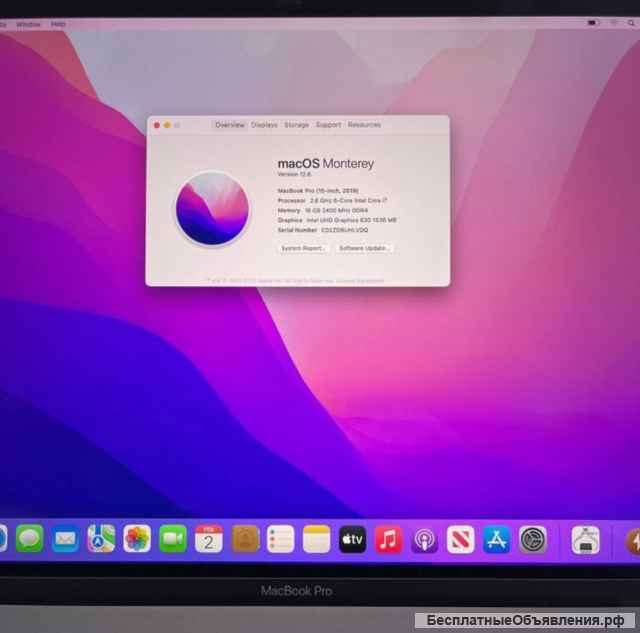Launch Maps from the Dock
Viewport: 640px width, 633px height.
point(101,539)
